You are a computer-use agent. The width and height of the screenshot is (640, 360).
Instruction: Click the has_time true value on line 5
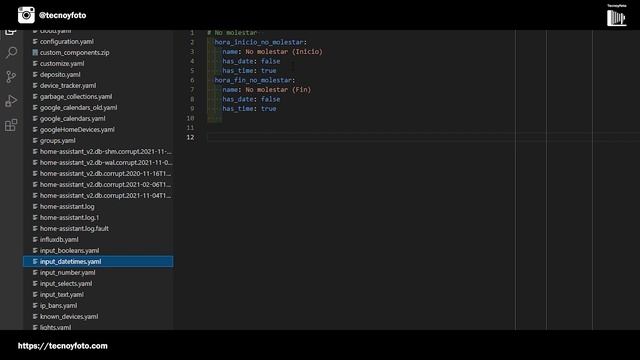click(x=269, y=71)
